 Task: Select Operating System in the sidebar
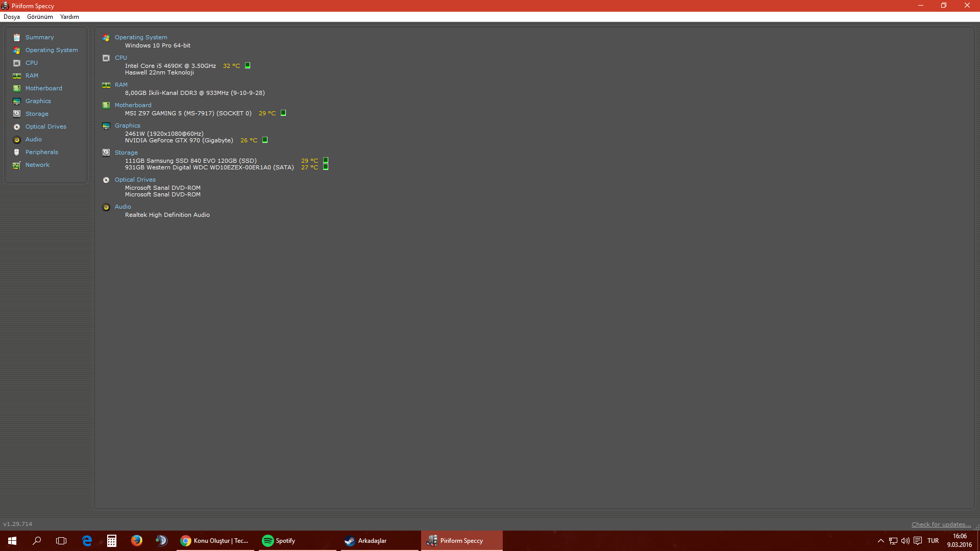pyautogui.click(x=52, y=50)
